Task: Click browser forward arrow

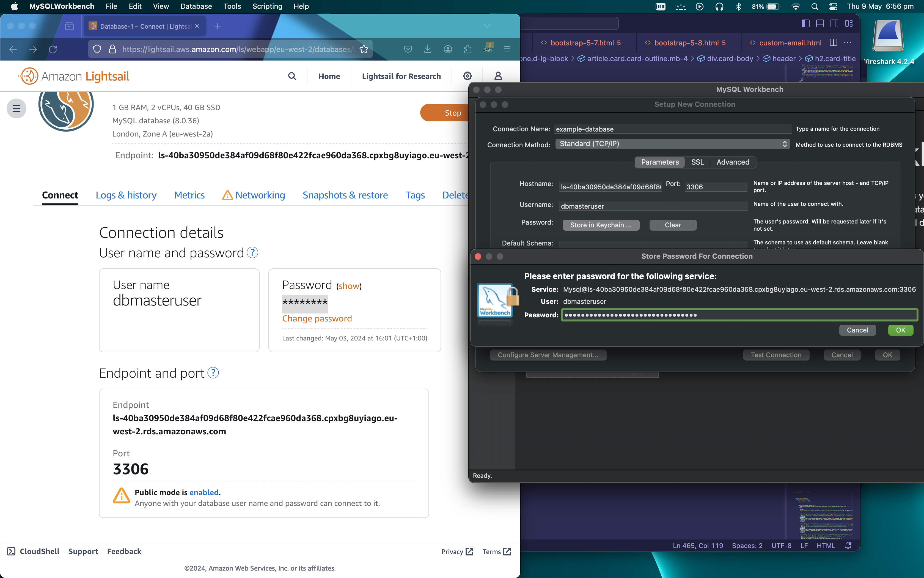Action: pos(33,49)
